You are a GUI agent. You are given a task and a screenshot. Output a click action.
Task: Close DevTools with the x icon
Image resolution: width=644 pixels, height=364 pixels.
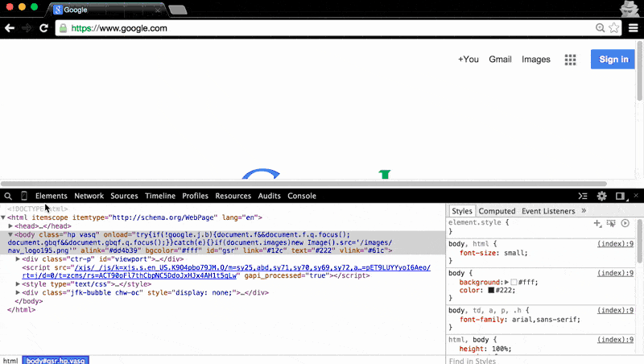pos(636,196)
